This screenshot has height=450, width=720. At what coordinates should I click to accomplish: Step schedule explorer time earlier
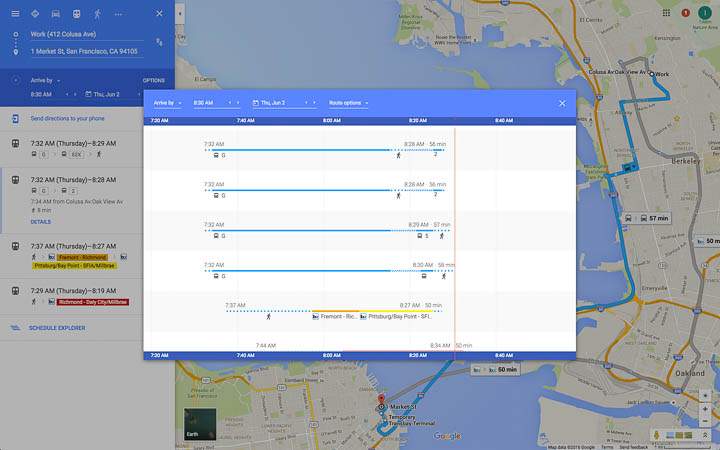230,103
